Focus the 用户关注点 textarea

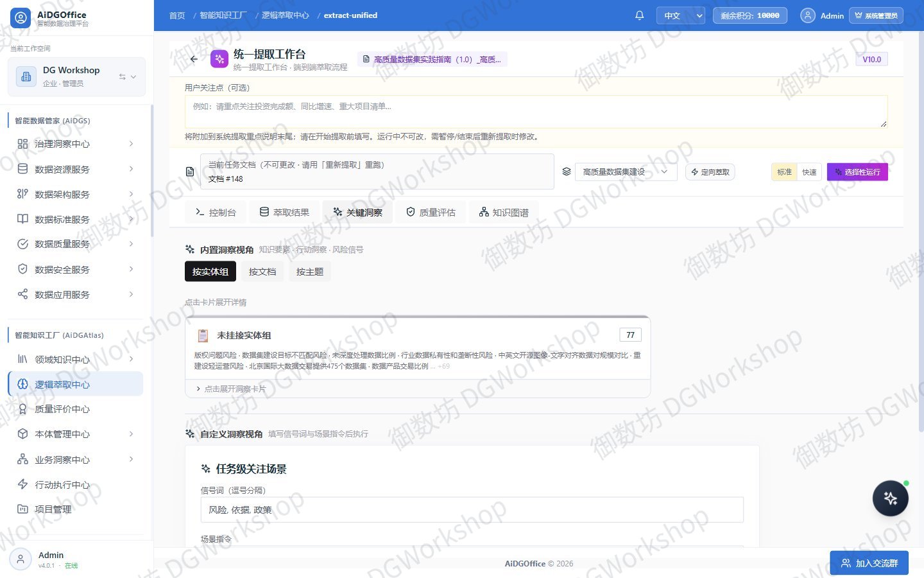(x=536, y=111)
